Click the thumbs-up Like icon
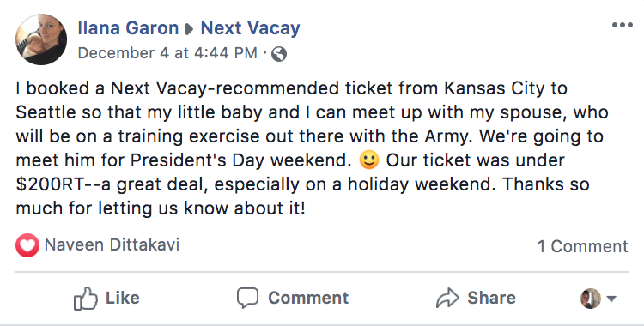644x326 pixels. click(x=85, y=298)
